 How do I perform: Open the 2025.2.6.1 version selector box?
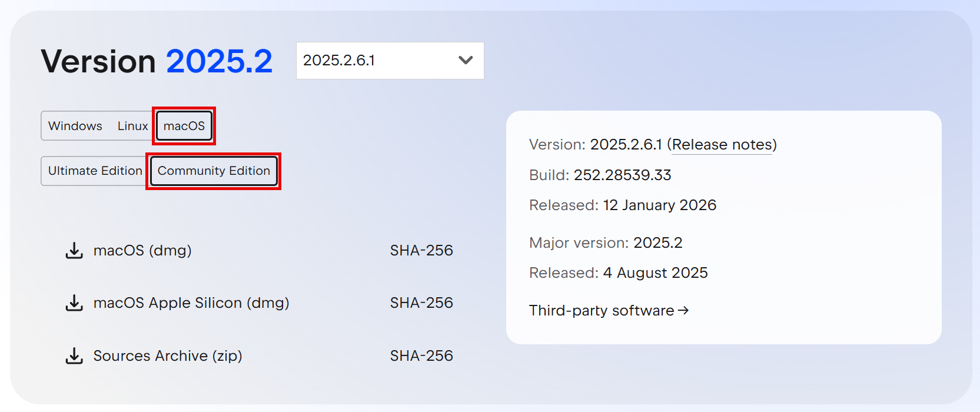(377, 61)
